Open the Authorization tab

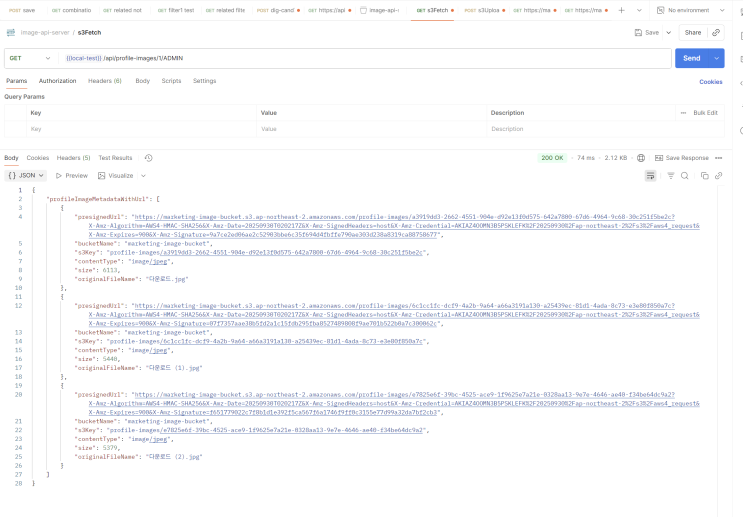57,81
